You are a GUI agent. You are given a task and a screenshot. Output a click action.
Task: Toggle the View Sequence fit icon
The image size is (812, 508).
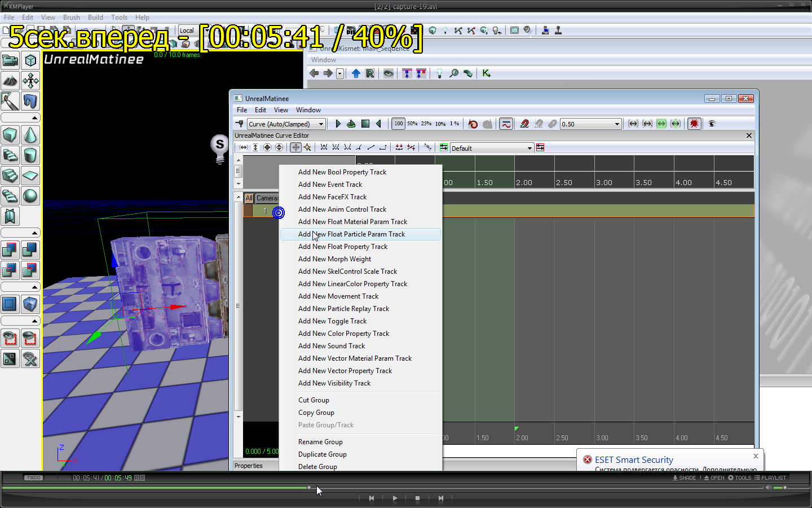pyautogui.click(x=633, y=124)
